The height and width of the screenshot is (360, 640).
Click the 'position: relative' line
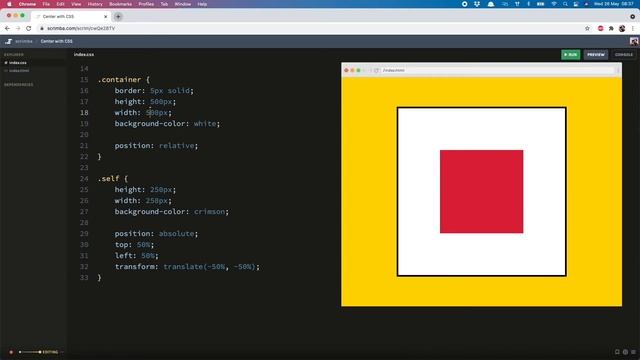coord(156,146)
